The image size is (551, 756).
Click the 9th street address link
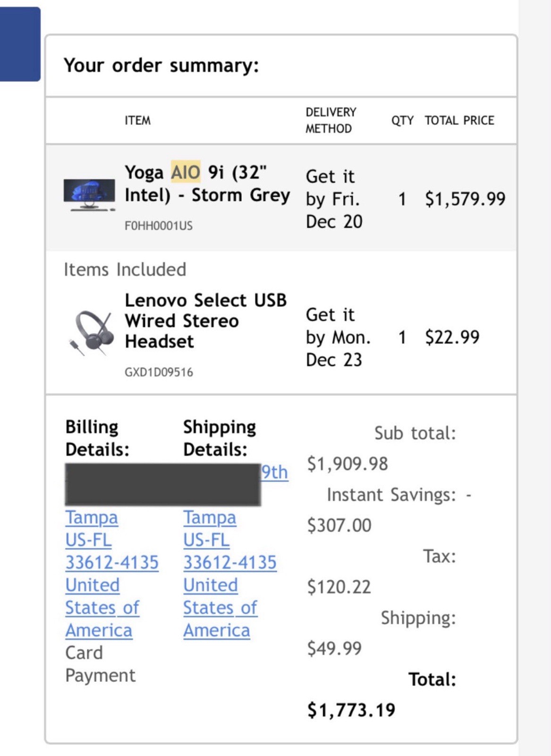275,472
